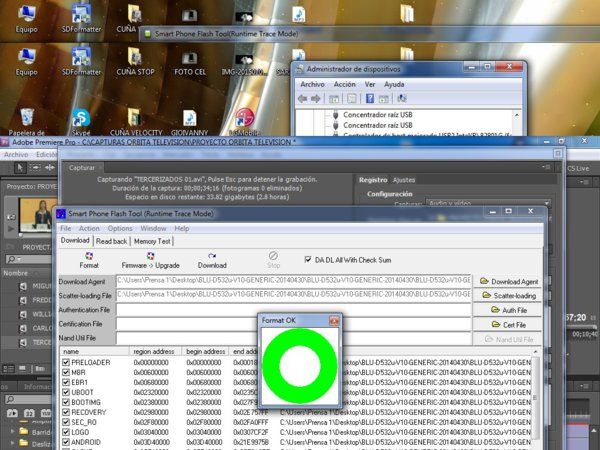
Task: Click the Authentication File input field
Action: click(293, 310)
